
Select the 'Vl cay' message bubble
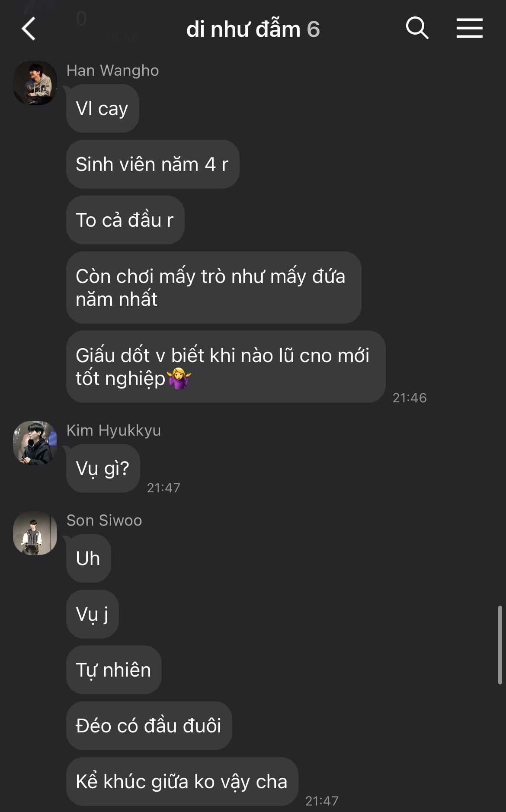click(x=102, y=108)
